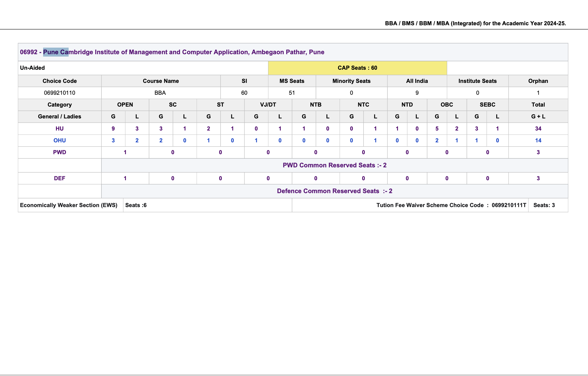Select the HU row label
This screenshot has width=588, height=376.
tap(60, 129)
